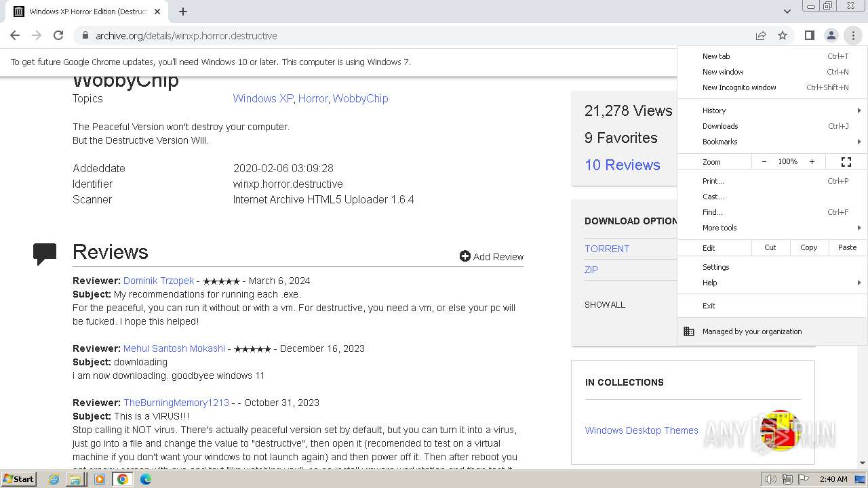Increase zoom with plus button
This screenshot has height=488, width=868.
pyautogui.click(x=812, y=162)
